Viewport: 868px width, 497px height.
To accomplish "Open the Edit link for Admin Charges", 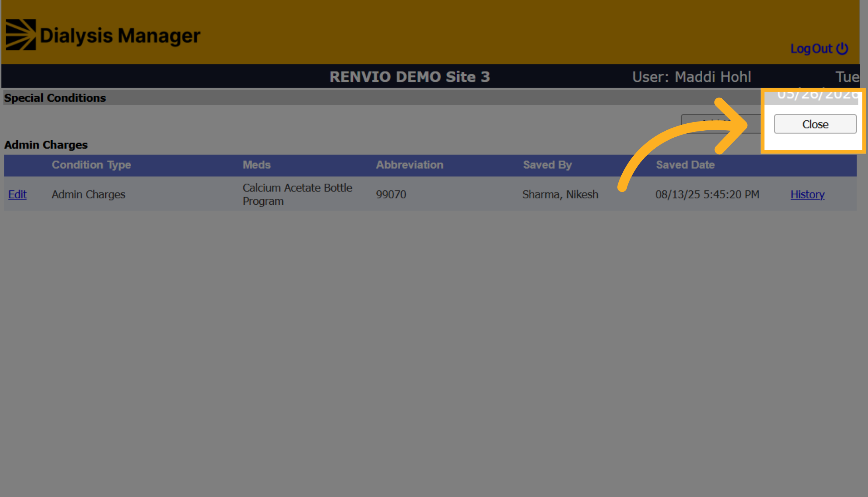I will tap(17, 194).
